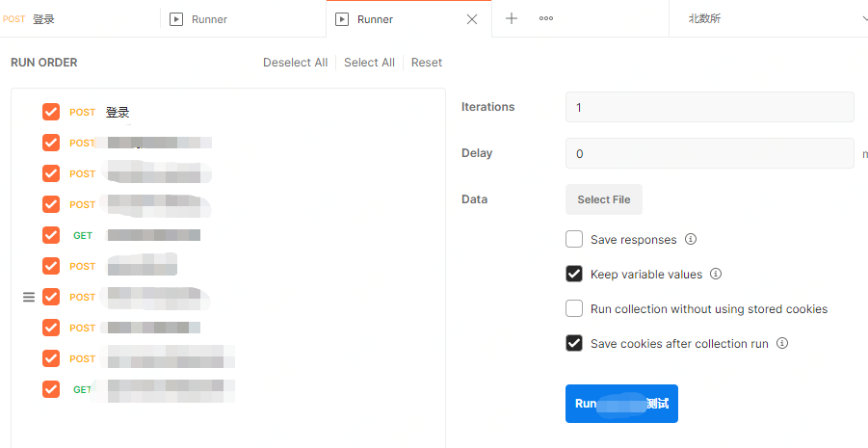Click info icon beside Keep variable values

pos(716,274)
